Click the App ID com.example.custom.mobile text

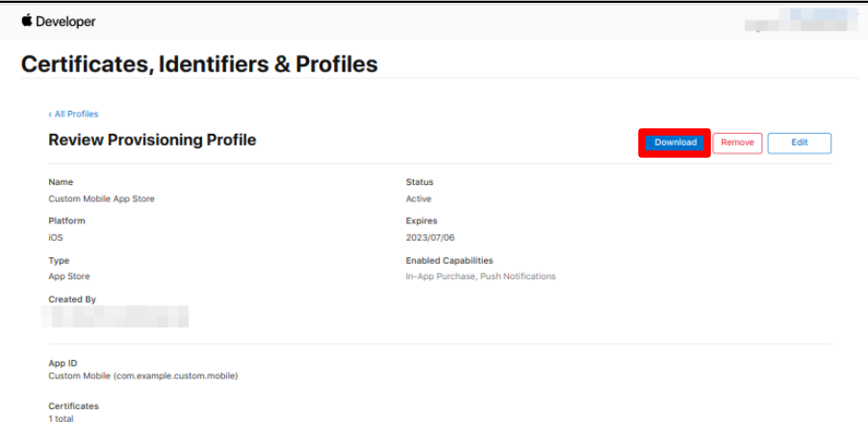point(143,376)
